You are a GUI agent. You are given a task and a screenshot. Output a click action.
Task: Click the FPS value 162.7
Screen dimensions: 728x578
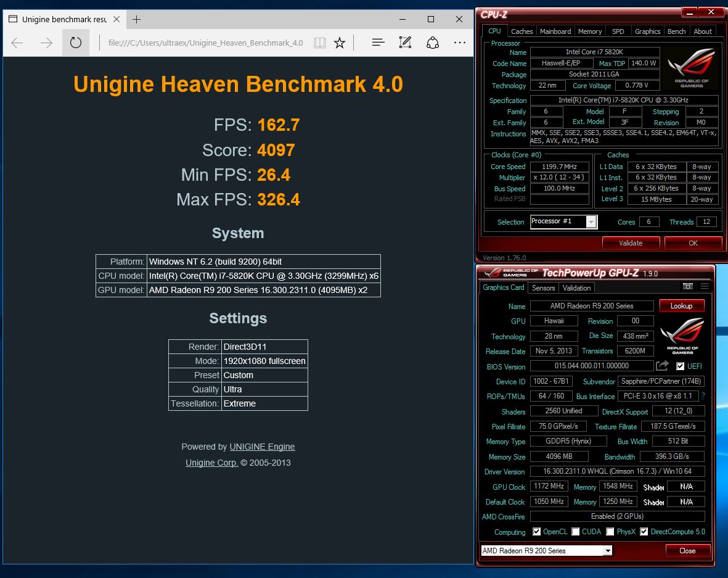279,125
